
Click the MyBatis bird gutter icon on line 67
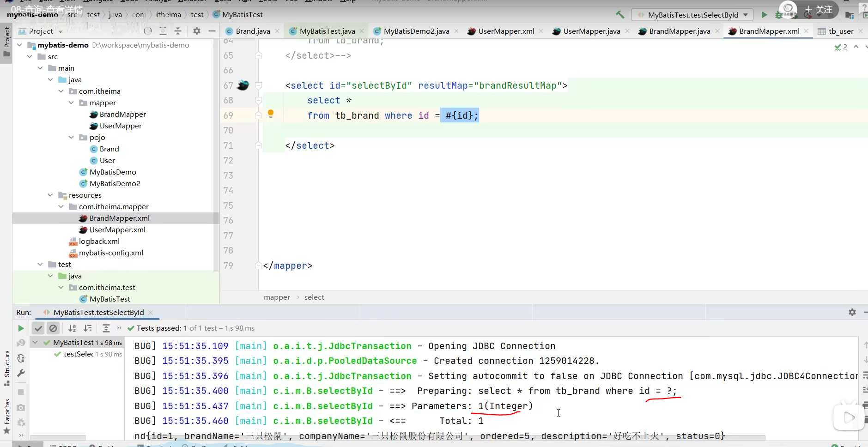pos(243,85)
